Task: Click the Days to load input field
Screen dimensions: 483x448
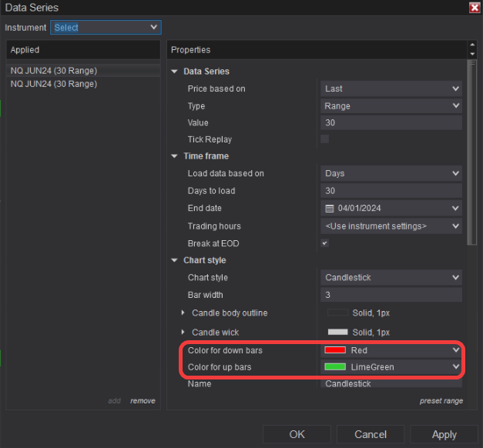Action: click(x=391, y=191)
